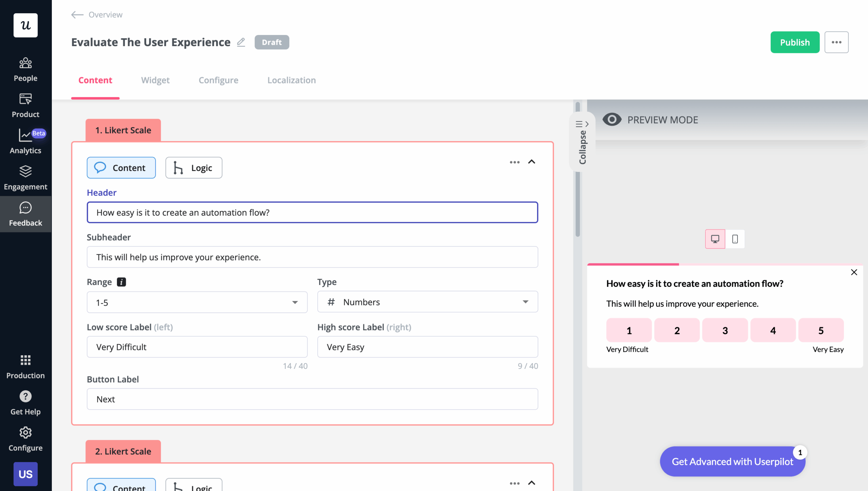Click the edit pencil next to survey title
This screenshot has width=868, height=491.
pyautogui.click(x=241, y=42)
